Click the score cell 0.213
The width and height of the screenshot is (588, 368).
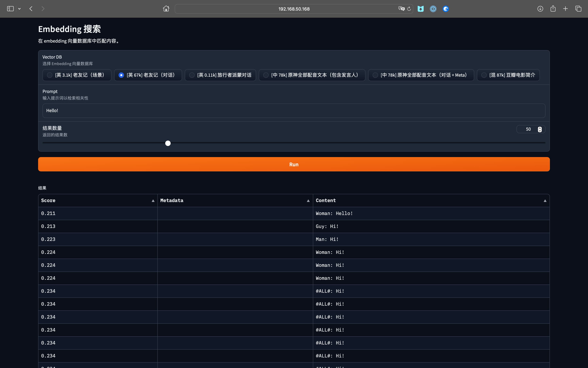click(x=98, y=226)
